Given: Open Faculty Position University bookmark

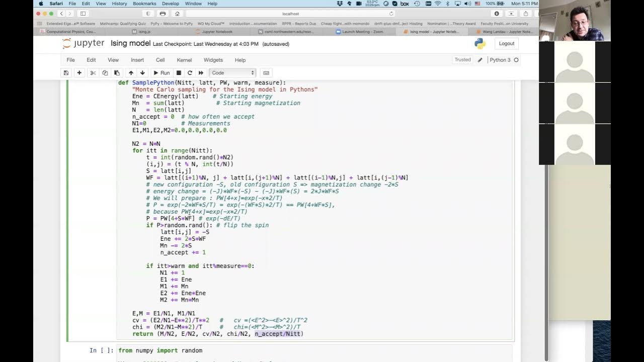Looking at the screenshot, I should pyautogui.click(x=504, y=24).
